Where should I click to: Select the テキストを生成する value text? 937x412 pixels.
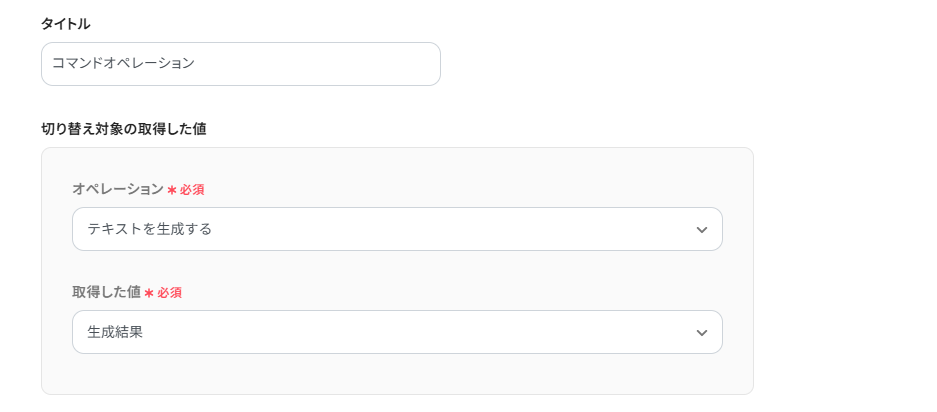[x=149, y=229]
